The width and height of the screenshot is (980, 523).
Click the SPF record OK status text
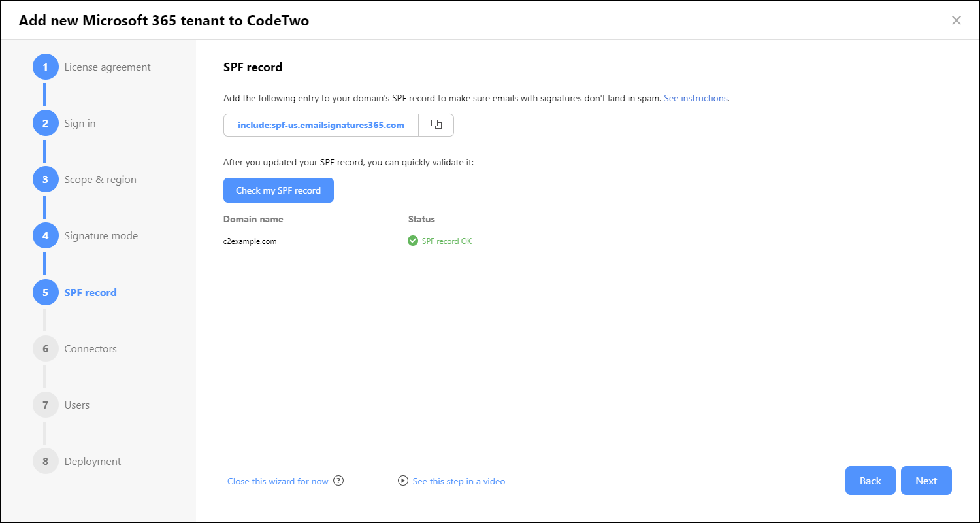coord(446,241)
